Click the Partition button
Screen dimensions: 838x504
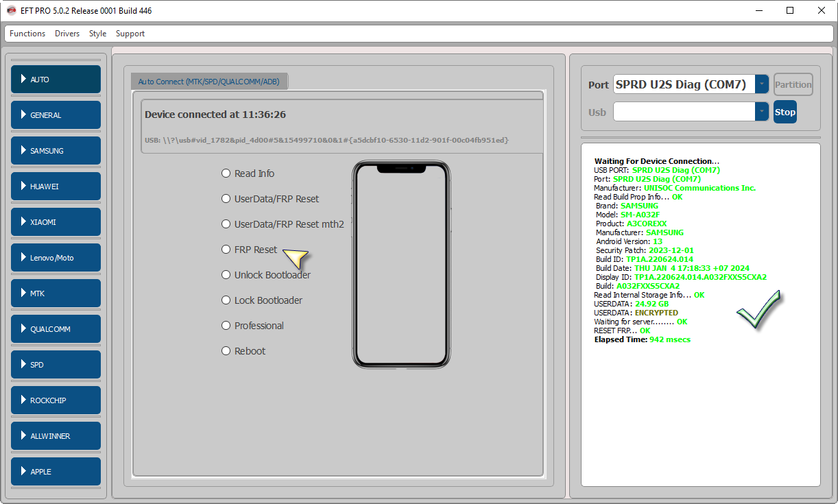point(793,84)
